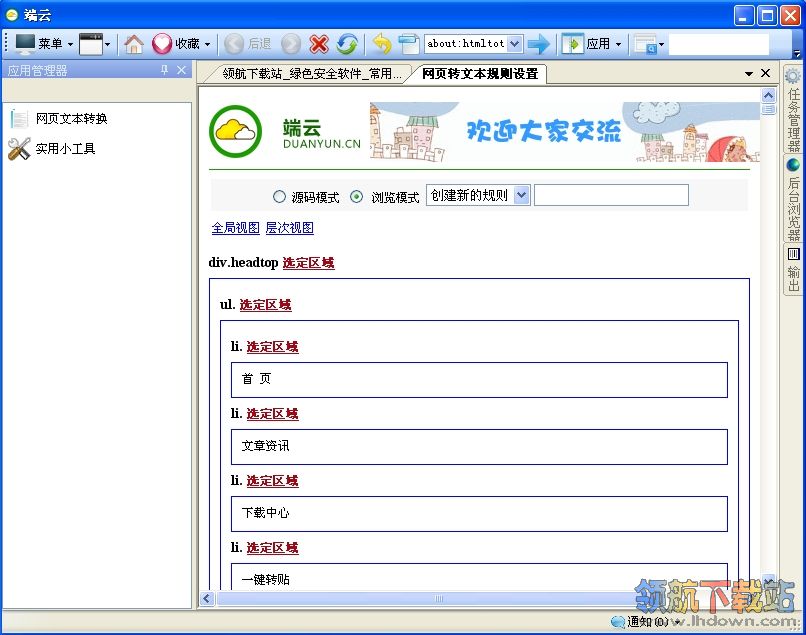Close the current tab with the X
Image resolution: width=806 pixels, height=635 pixels.
(x=765, y=74)
